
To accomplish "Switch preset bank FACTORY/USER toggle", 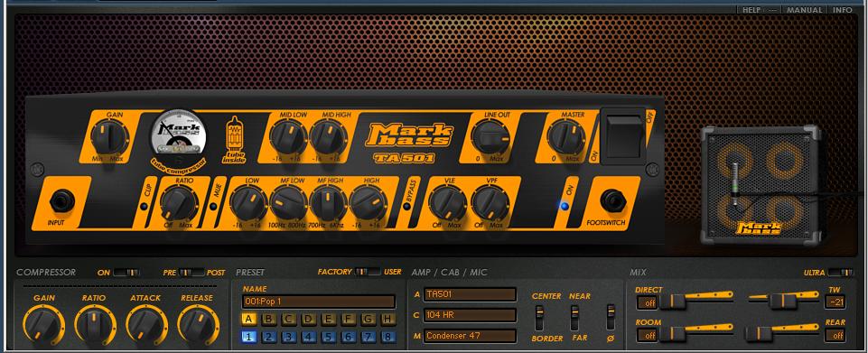I will pos(368,272).
